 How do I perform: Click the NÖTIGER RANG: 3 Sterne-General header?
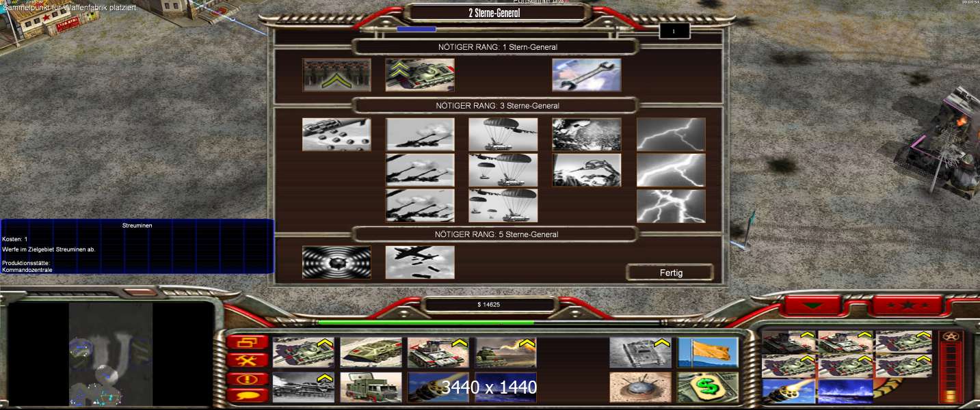(497, 106)
